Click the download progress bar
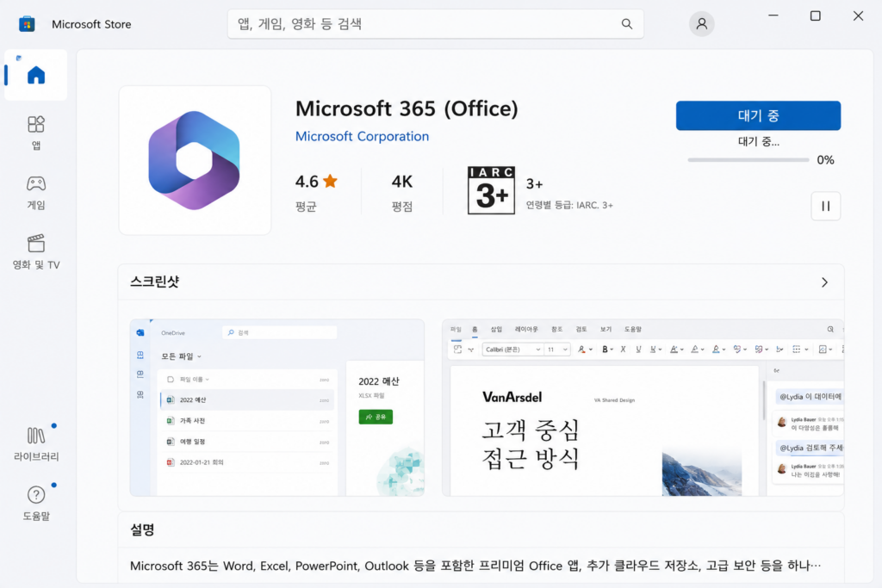The height and width of the screenshot is (588, 882). tap(748, 159)
